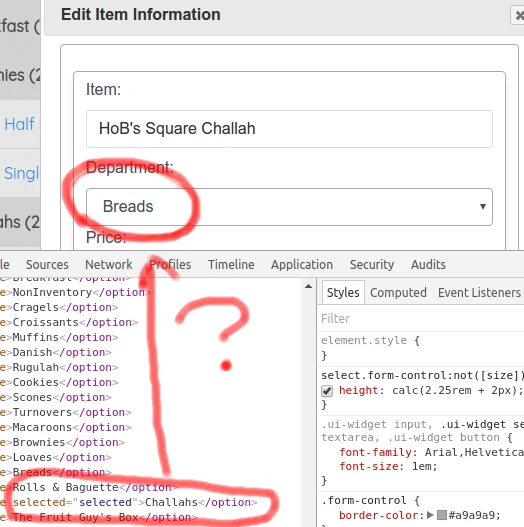The width and height of the screenshot is (524, 527).
Task: Open the Security tab
Action: (372, 265)
